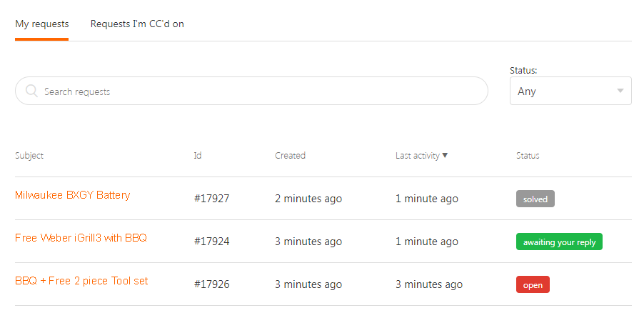644x318 pixels.
Task: Expand Status dropdown using its arrow
Action: coord(620,91)
